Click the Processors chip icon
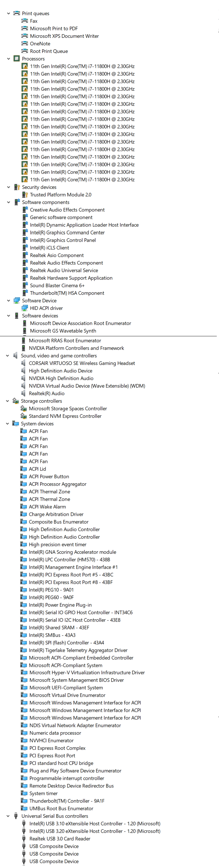 tap(16, 59)
